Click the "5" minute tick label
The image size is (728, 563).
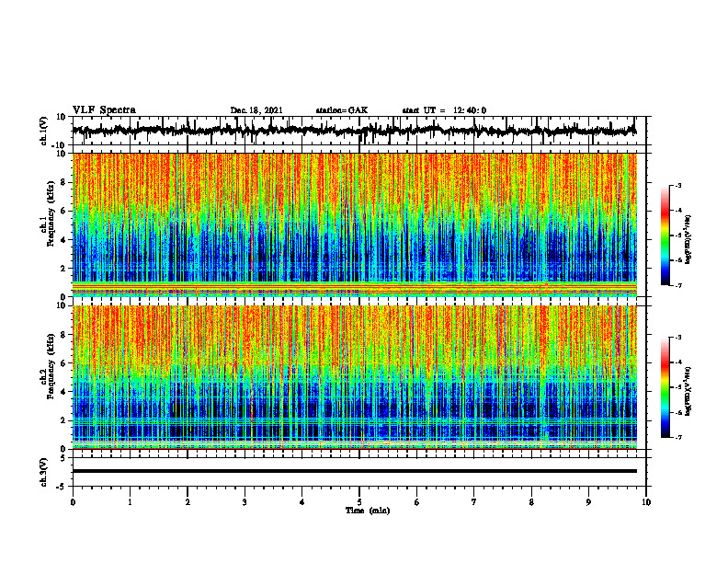coord(359,502)
